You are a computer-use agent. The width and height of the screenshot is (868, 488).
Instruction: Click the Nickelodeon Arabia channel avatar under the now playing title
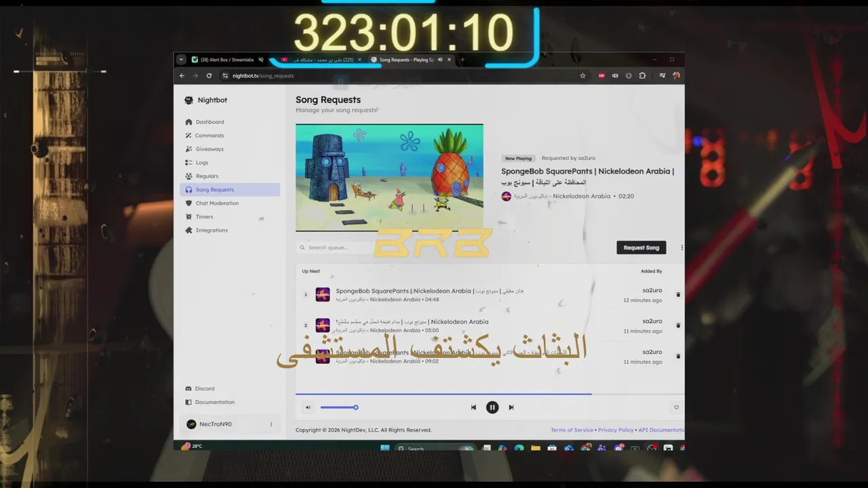coord(506,197)
